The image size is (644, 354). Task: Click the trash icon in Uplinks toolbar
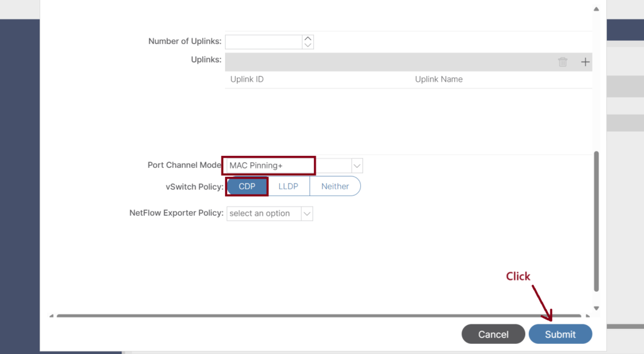coord(563,62)
